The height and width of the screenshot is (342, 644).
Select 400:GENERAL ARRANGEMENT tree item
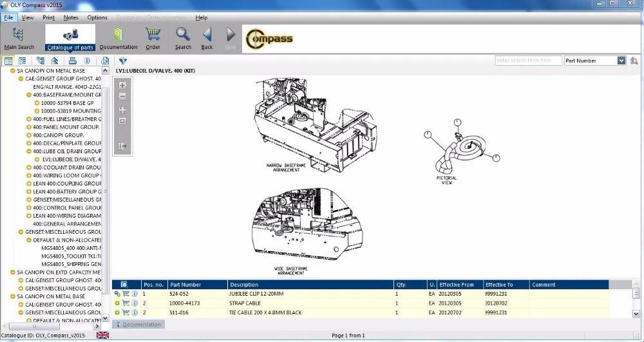(67, 223)
